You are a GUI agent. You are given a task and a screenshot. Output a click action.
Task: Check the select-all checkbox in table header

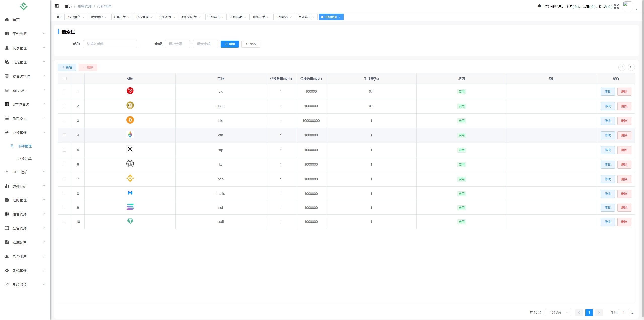pos(65,79)
